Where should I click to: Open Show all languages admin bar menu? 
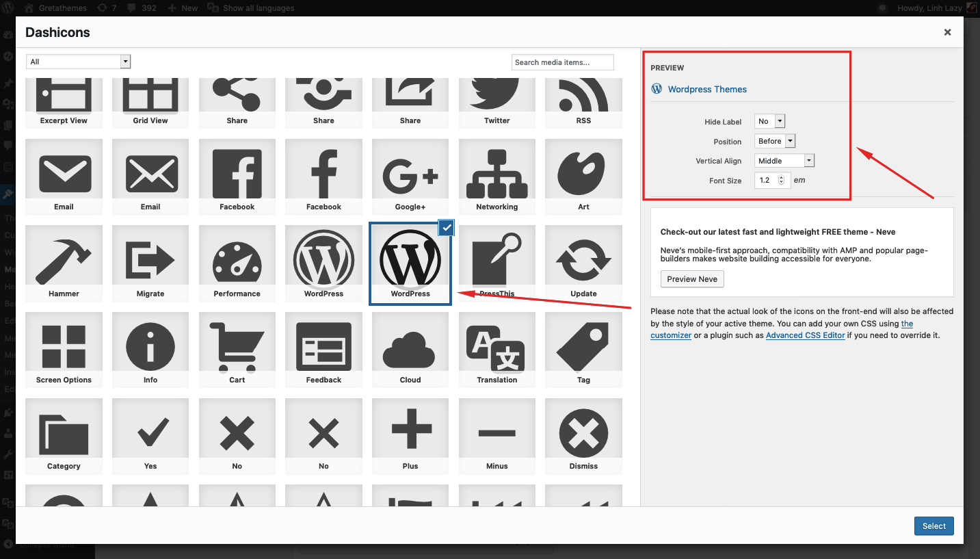pos(251,8)
